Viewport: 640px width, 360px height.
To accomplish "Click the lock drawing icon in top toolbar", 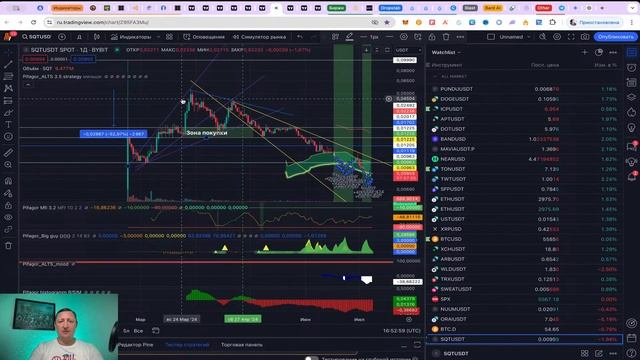I will [432, 37].
